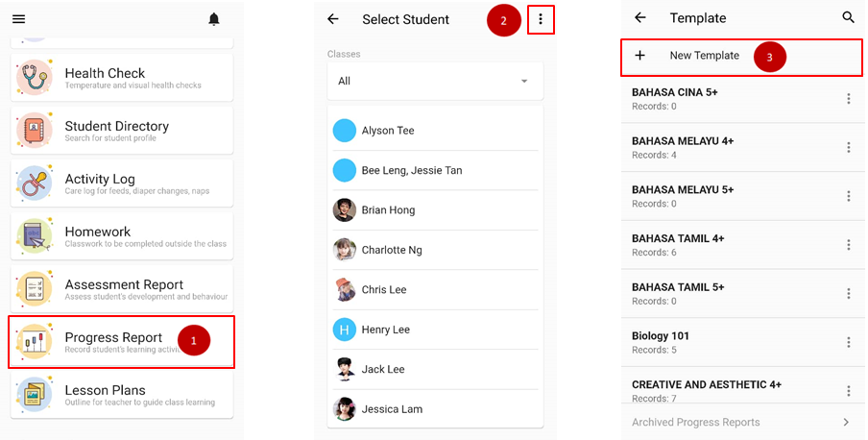868x440 pixels.
Task: Select student Brian Hong
Action: coord(388,210)
